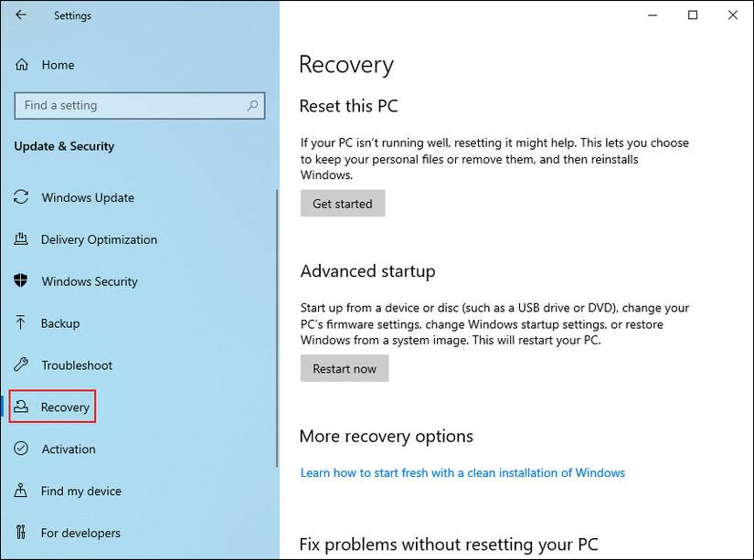
Task: Switch to the Activation settings page
Action: [68, 449]
